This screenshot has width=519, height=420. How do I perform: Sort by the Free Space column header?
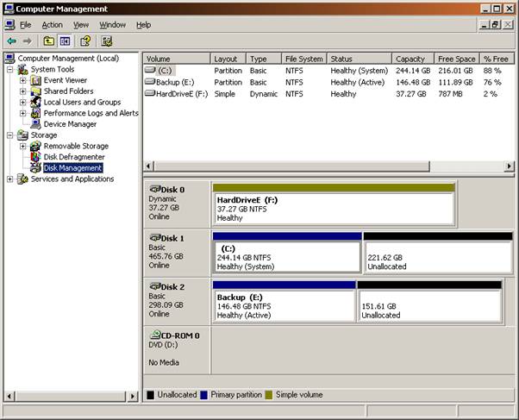point(457,59)
